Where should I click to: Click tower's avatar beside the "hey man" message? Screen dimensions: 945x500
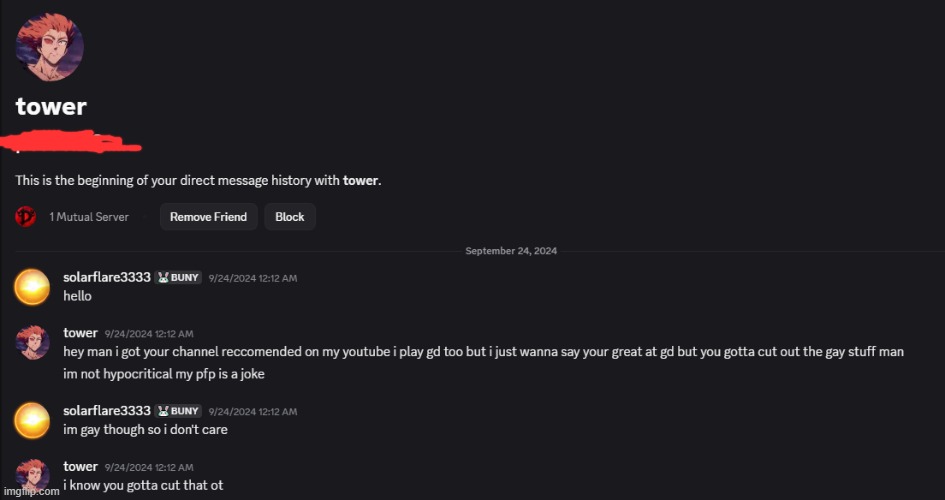coord(32,342)
